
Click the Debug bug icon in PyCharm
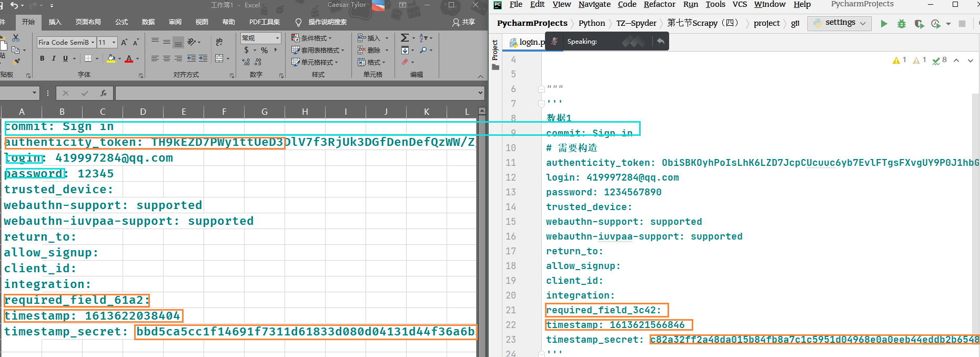point(902,24)
